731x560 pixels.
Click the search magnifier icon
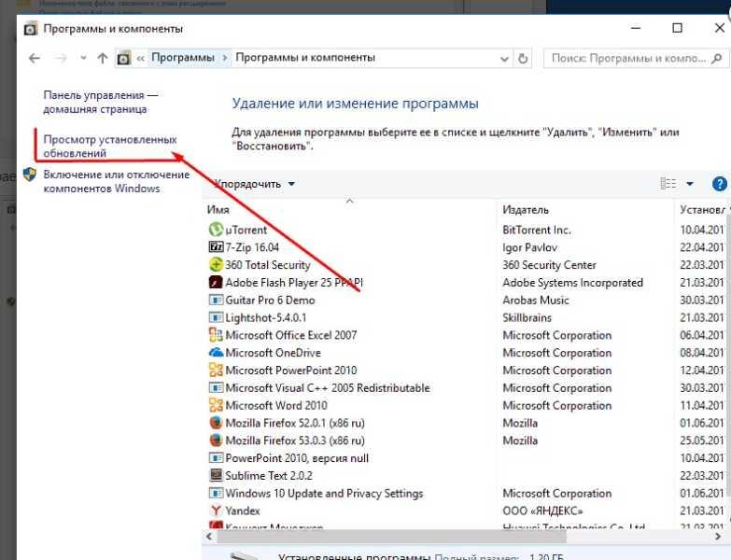point(717,58)
